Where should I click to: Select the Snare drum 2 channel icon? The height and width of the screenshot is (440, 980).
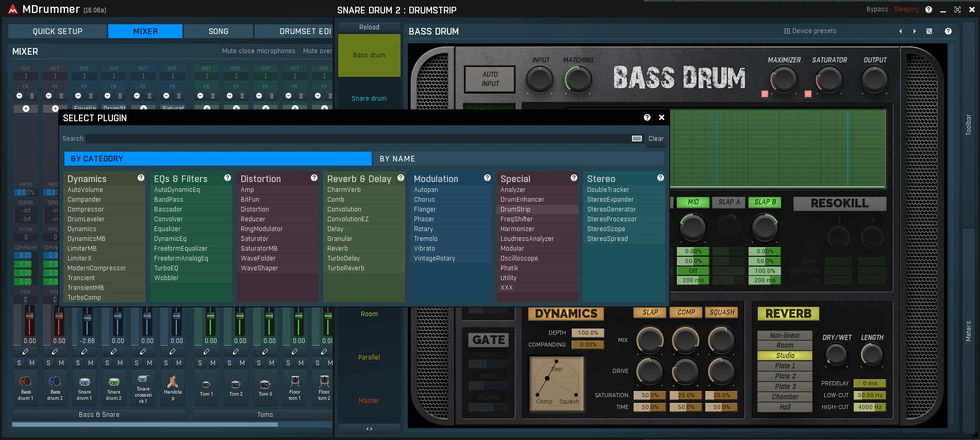pyautogui.click(x=114, y=382)
